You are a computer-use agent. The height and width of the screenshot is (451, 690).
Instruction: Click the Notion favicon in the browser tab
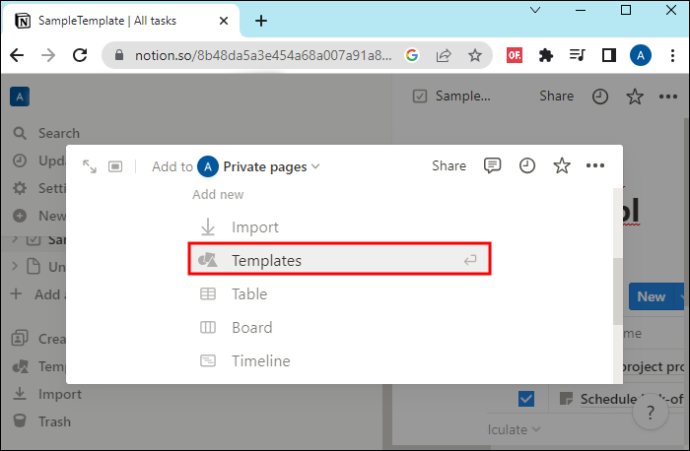pyautogui.click(x=22, y=21)
